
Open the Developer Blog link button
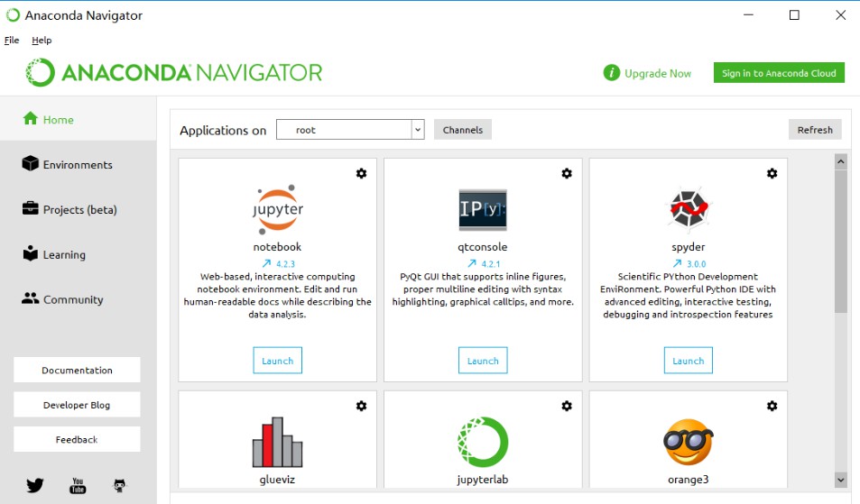pyautogui.click(x=77, y=405)
